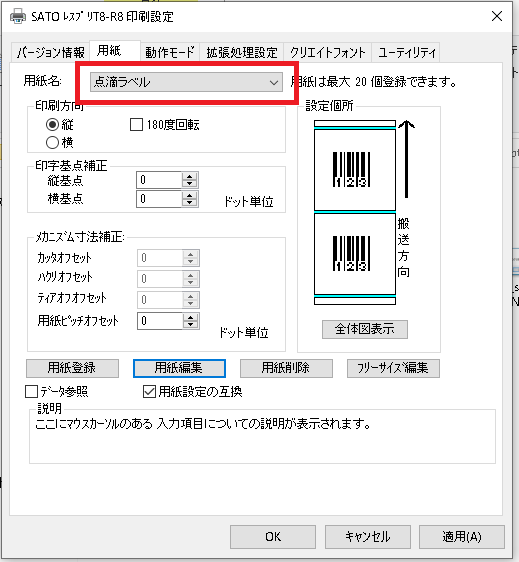Click the 用紙ピッチオフセット value field
This screenshot has height=562, width=519.
(x=160, y=321)
